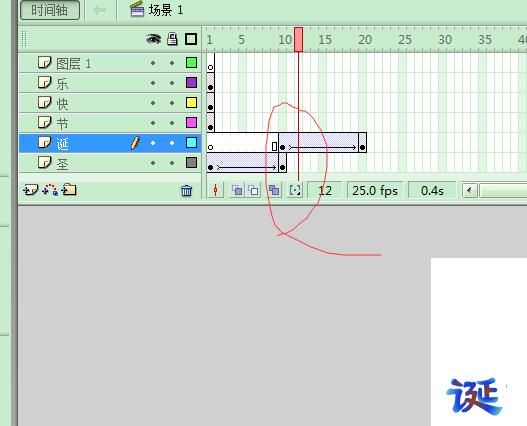The height and width of the screenshot is (426, 527).
Task: Click 时间轴 timeline toggle button
Action: click(x=50, y=10)
